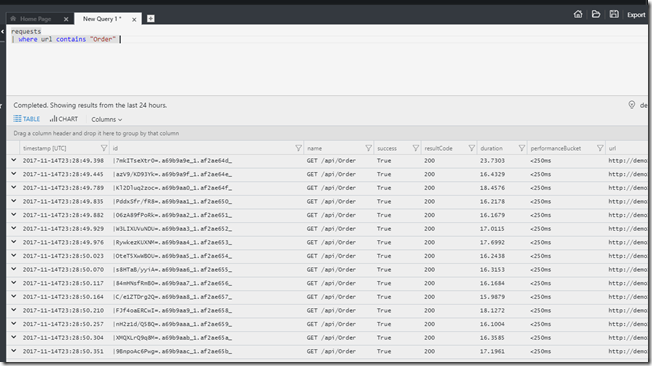Viewport: 652px width, 366px height.
Task: Click the save disk icon
Action: click(x=614, y=14)
